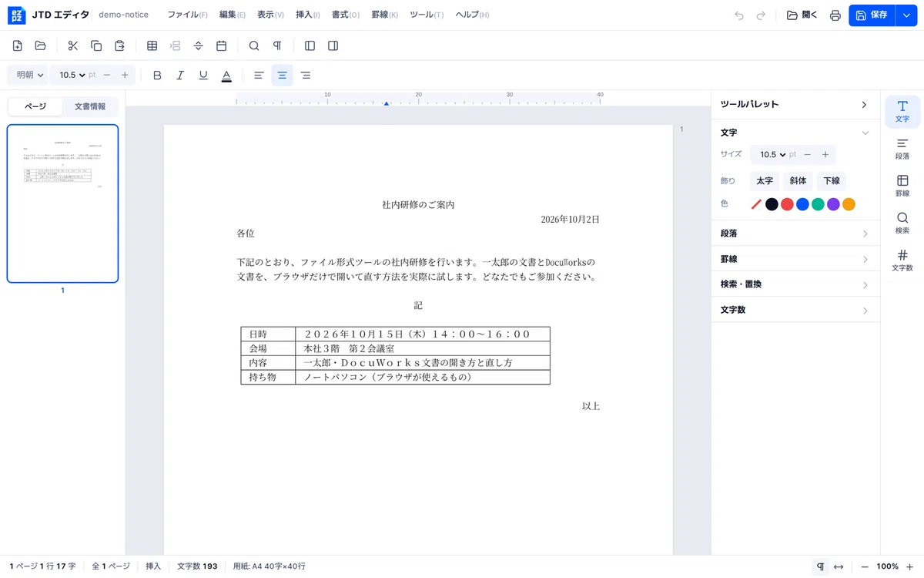Open the save options dropdown arrow
This screenshot has height=578, width=924.
point(907,15)
